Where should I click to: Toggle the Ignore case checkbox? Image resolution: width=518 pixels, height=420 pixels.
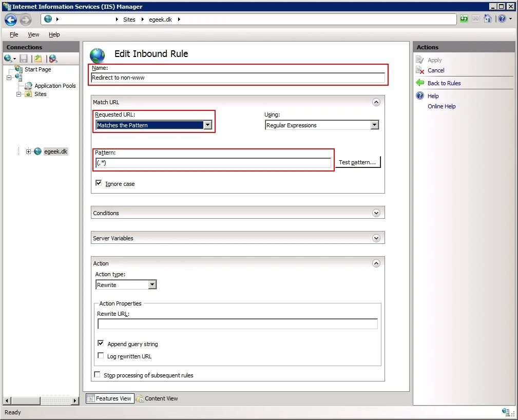[x=99, y=183]
